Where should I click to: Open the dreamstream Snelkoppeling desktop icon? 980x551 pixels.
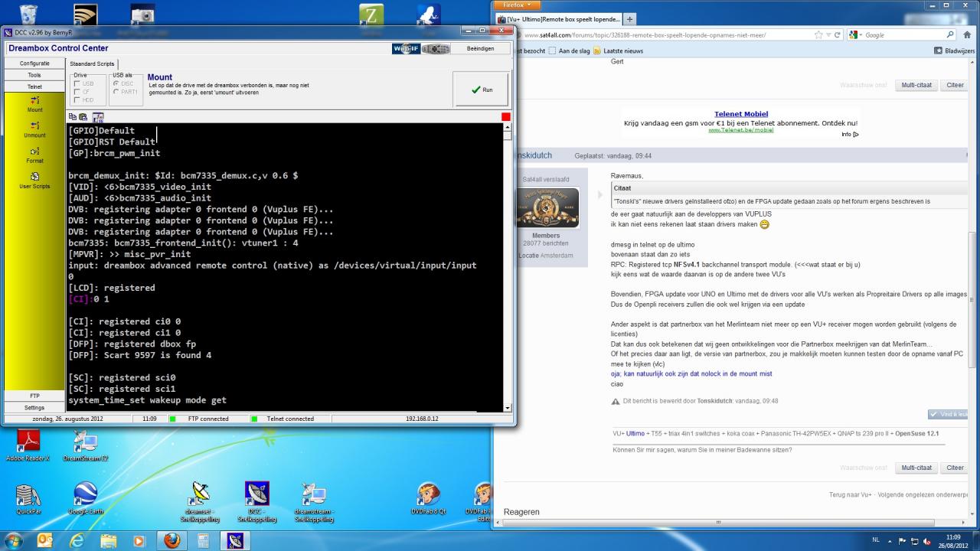click(x=314, y=502)
